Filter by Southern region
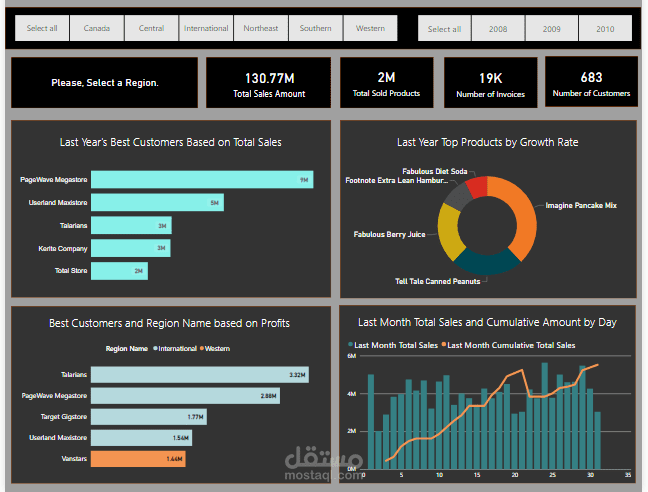 315,28
